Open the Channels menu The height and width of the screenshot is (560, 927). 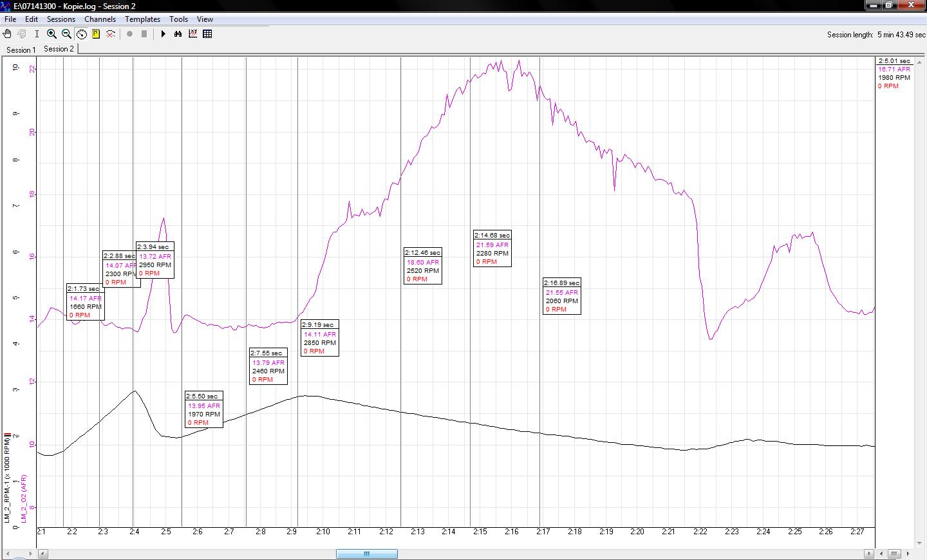pyautogui.click(x=100, y=19)
